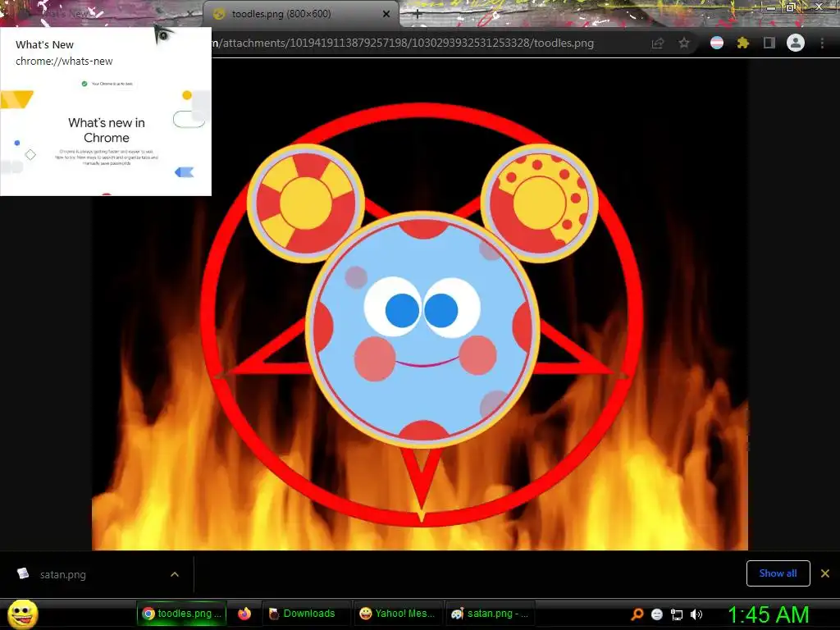Click Show all downloads
Image resolution: width=840 pixels, height=630 pixels.
point(778,573)
